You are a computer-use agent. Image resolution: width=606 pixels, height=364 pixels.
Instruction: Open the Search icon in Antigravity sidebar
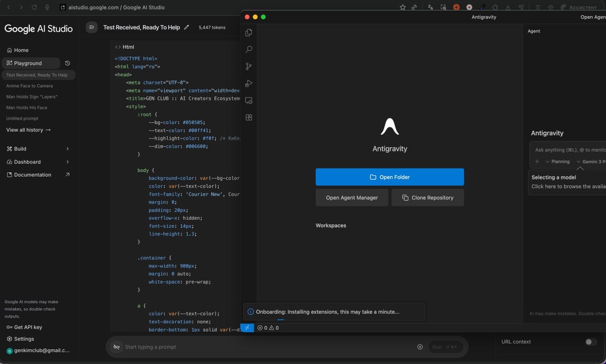[x=248, y=49]
